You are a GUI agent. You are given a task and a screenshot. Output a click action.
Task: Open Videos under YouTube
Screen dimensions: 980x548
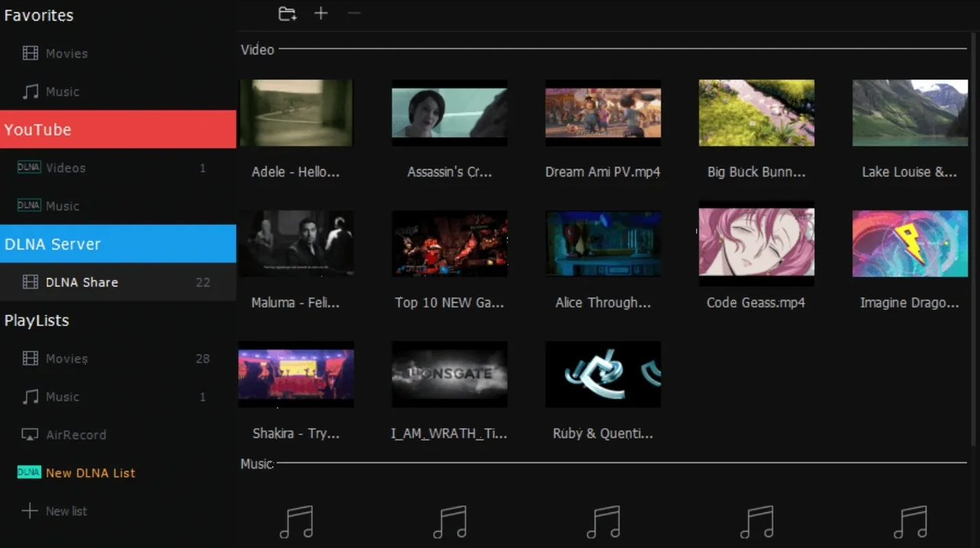118,168
